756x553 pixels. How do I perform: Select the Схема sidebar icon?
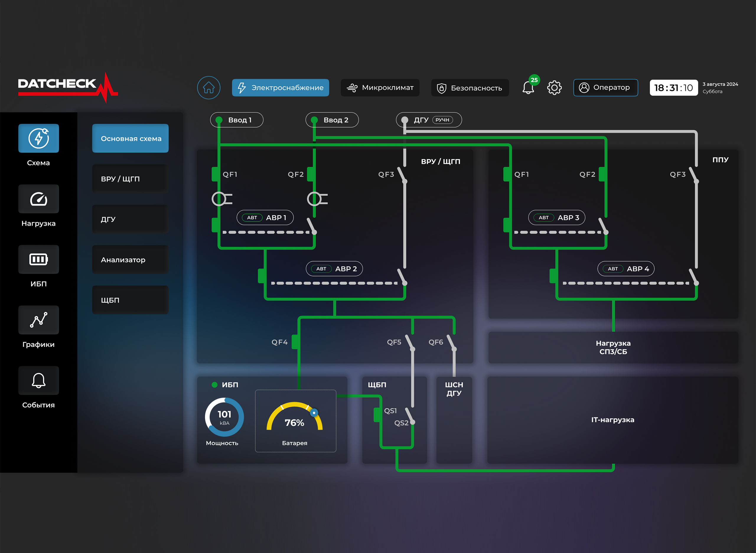pos(38,138)
